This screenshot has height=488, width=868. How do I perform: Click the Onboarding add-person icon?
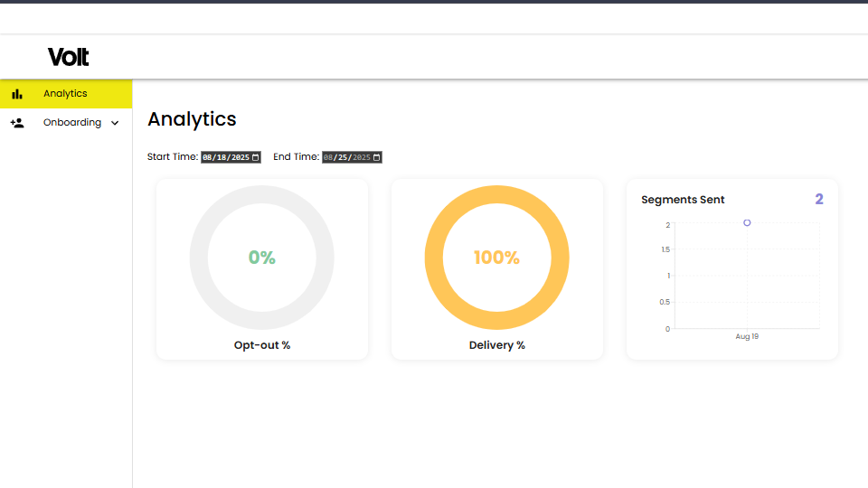click(17, 123)
